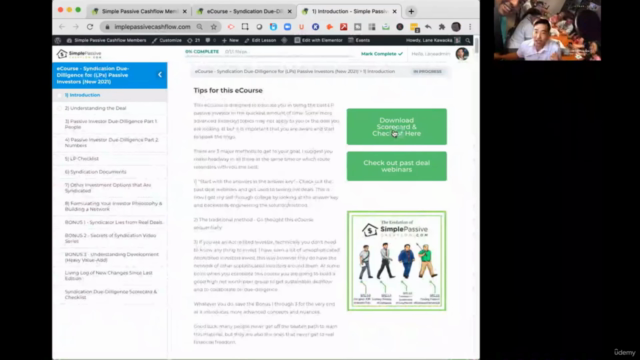
Task: Click the eCourse title header in sidebar
Action: click(x=92, y=75)
